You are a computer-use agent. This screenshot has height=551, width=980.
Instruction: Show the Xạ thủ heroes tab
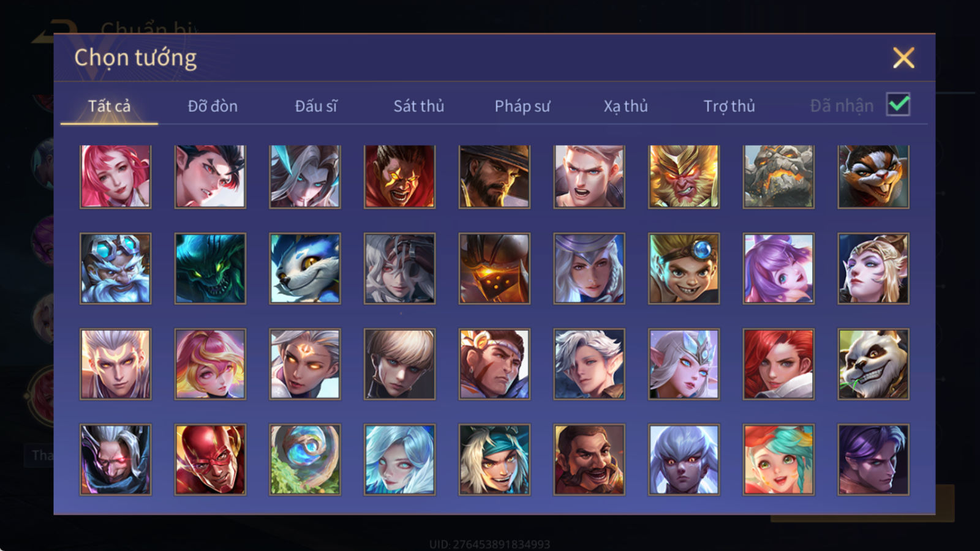pos(625,106)
